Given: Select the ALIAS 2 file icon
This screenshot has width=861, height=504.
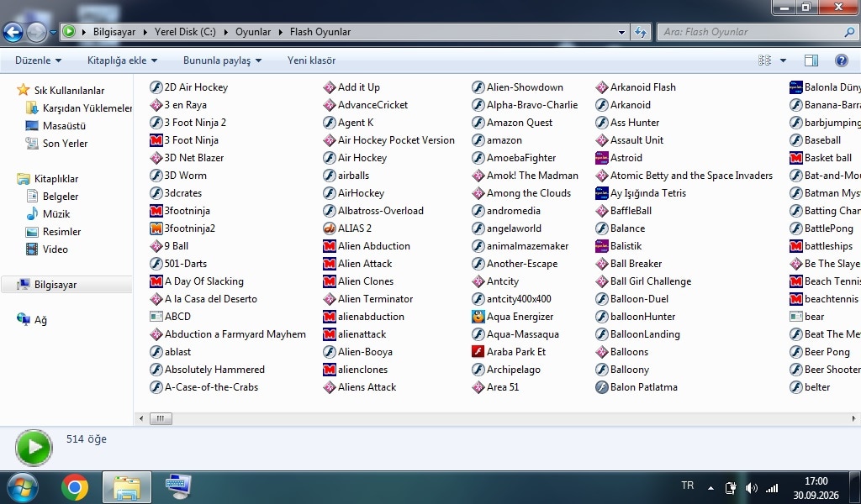Looking at the screenshot, I should coord(329,228).
